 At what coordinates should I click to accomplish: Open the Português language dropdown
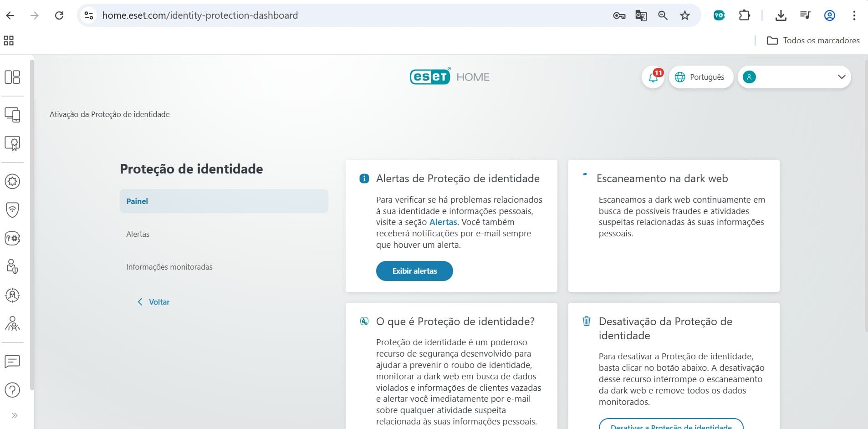point(700,77)
